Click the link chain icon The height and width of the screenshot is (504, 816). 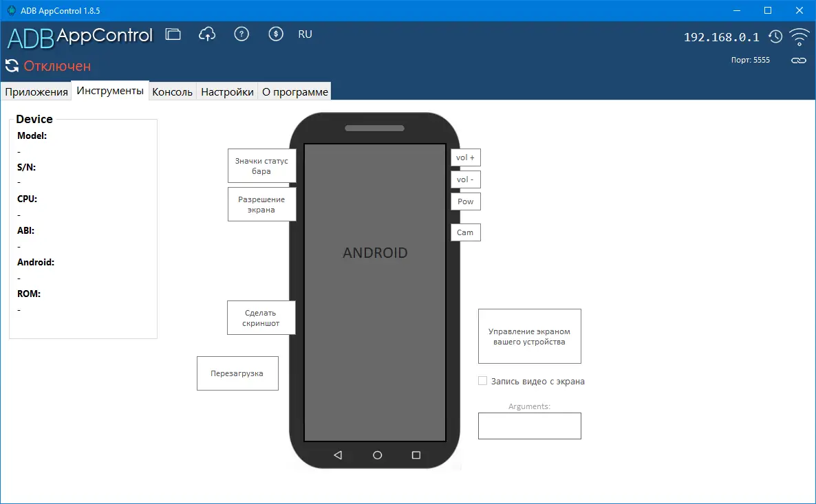(799, 61)
